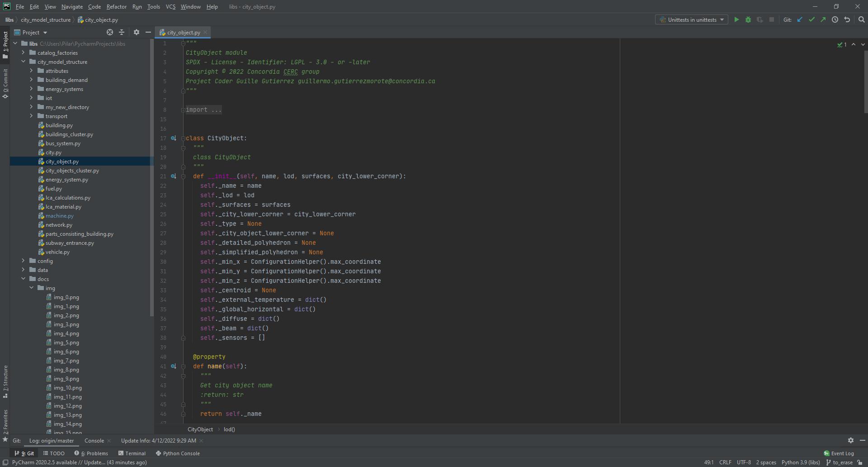Click locate file target icon in Project panel
The height and width of the screenshot is (467, 868).
coord(110,32)
